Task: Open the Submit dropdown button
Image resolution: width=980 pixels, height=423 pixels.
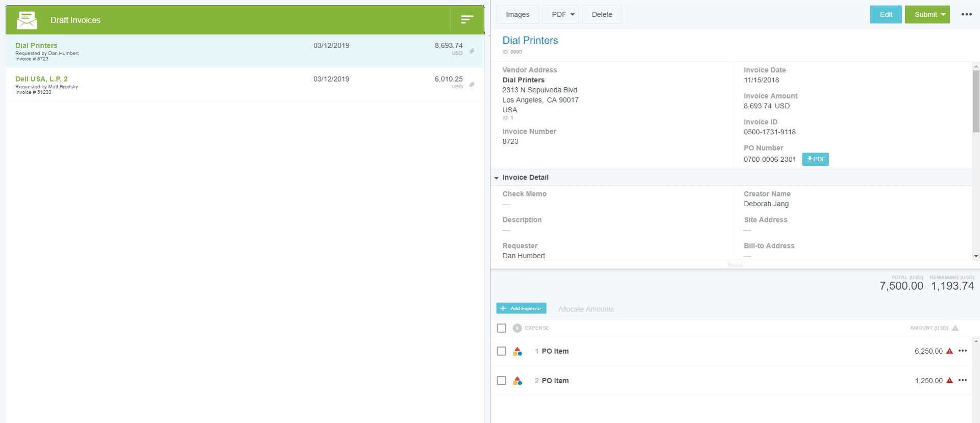Action: [x=927, y=14]
